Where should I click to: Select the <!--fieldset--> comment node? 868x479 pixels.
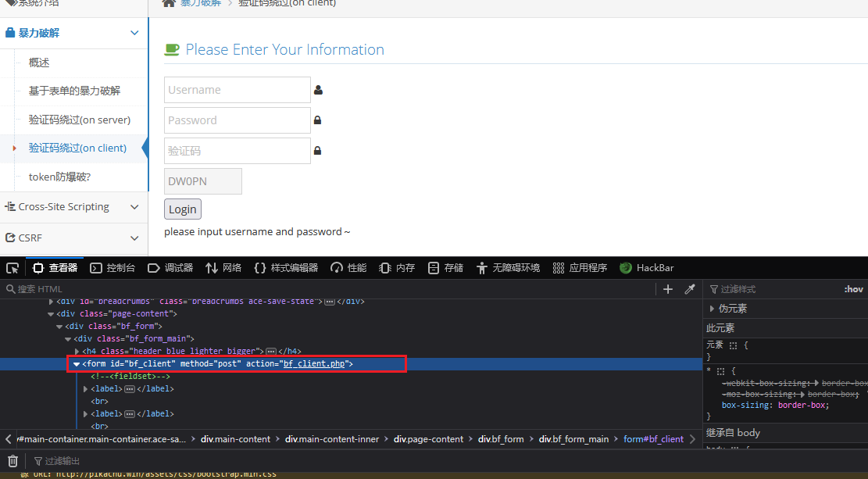coord(130,377)
